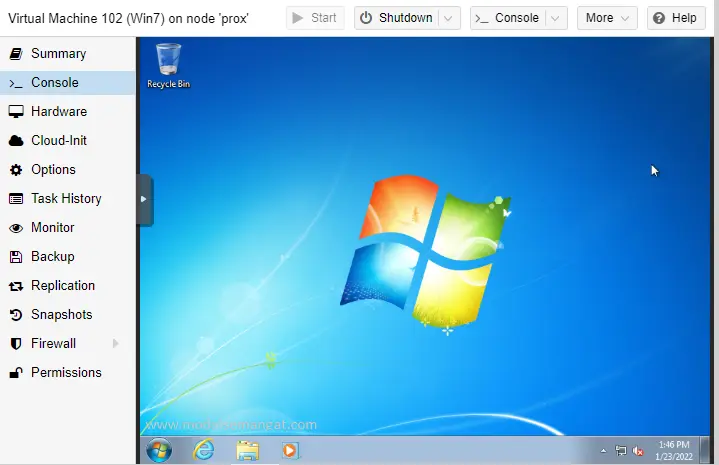
Task: Launch Internet Explorer from taskbar
Action: [204, 450]
